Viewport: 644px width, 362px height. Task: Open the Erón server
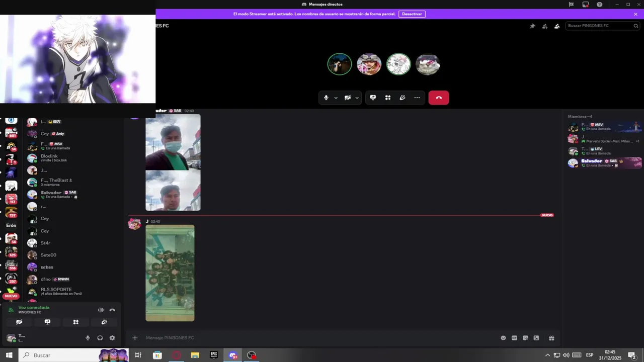click(x=11, y=226)
